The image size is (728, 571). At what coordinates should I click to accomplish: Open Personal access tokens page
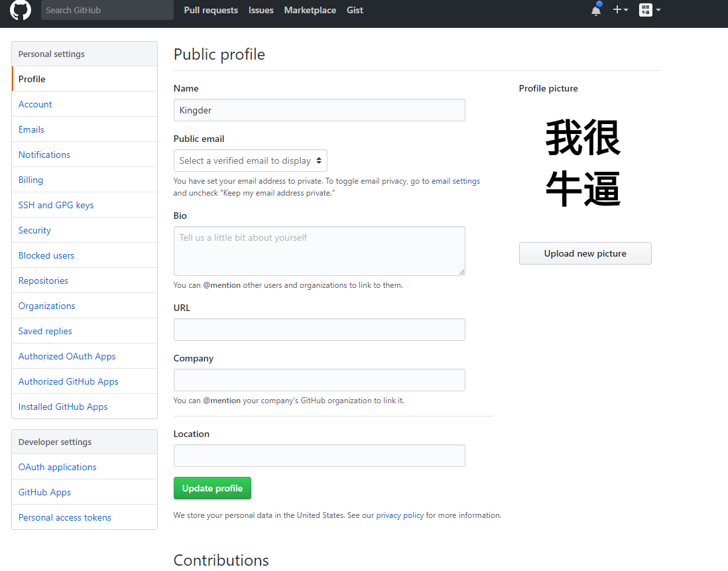click(84, 517)
